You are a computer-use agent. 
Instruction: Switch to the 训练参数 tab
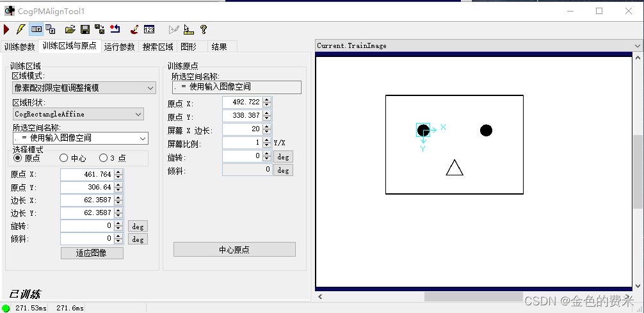click(19, 47)
